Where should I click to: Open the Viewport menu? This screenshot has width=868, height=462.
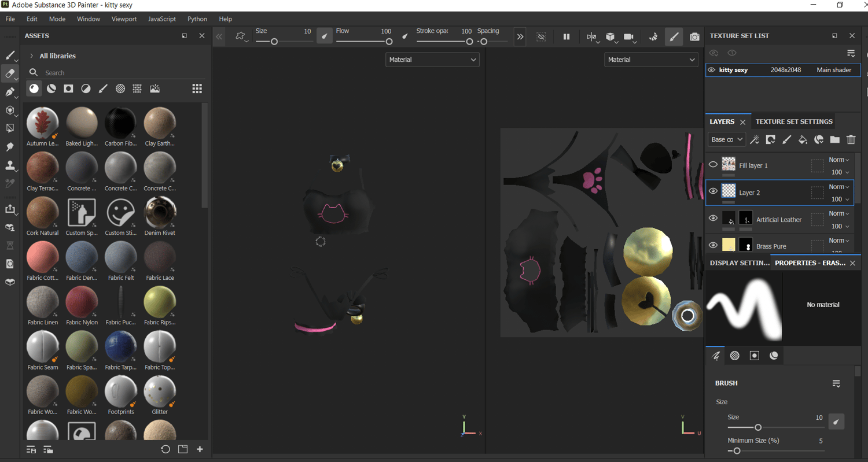124,19
